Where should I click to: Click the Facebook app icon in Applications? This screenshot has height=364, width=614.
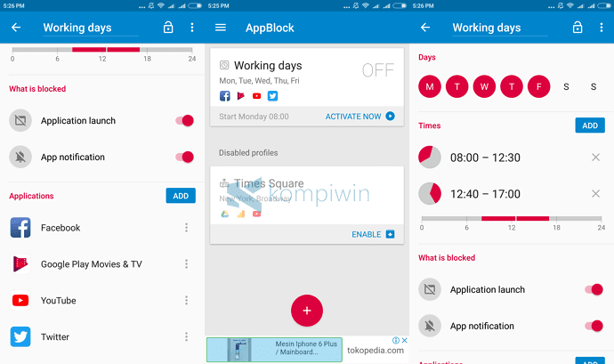[x=20, y=228]
